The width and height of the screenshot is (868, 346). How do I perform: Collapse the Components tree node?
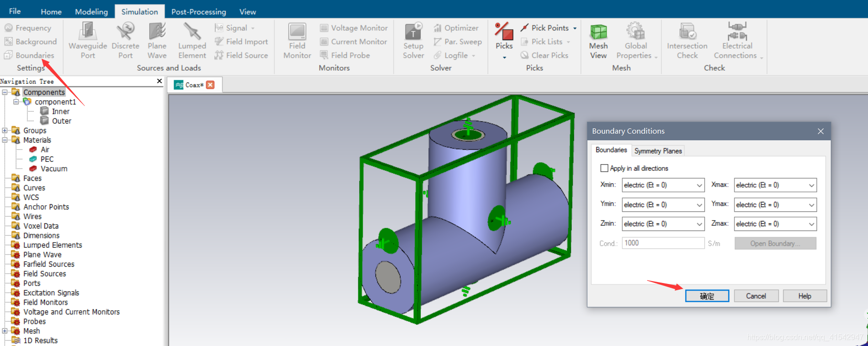5,92
